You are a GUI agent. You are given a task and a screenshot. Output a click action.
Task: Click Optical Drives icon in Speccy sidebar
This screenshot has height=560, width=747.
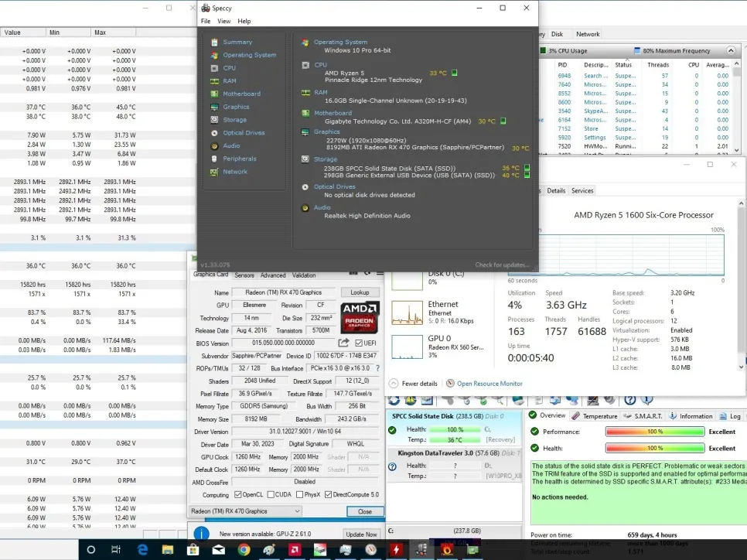pyautogui.click(x=214, y=133)
